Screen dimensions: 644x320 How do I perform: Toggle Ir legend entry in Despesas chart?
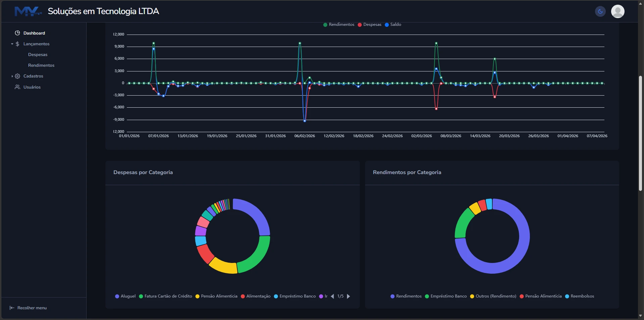tap(323, 296)
